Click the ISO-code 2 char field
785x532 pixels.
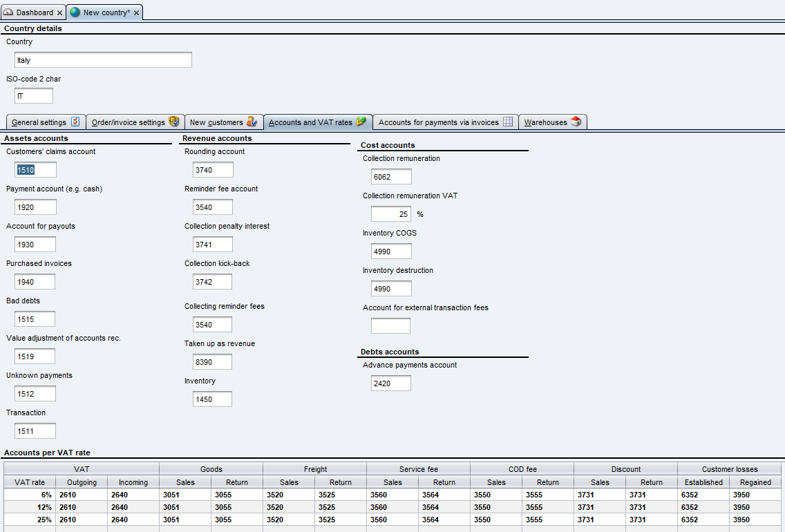point(33,96)
